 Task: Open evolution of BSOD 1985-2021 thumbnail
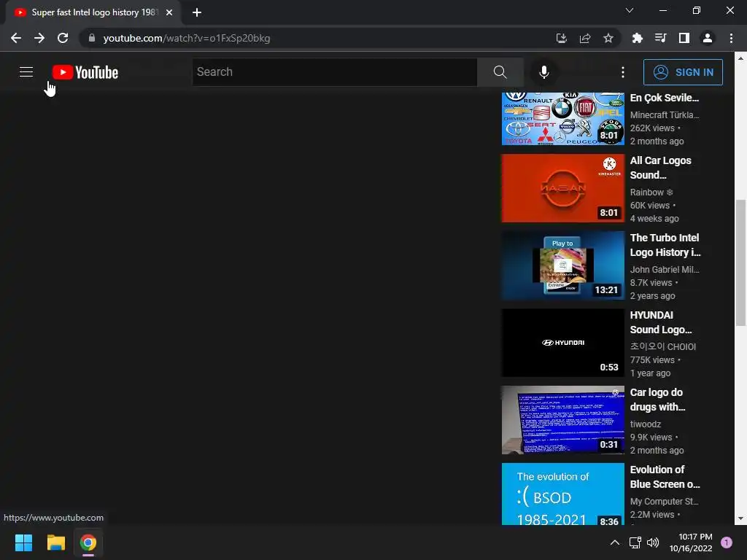click(562, 494)
